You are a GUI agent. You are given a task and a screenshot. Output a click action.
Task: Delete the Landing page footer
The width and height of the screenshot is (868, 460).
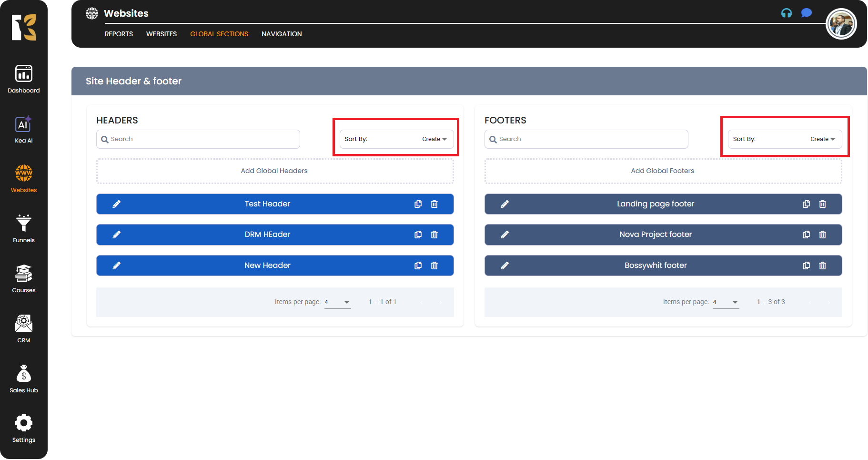822,204
